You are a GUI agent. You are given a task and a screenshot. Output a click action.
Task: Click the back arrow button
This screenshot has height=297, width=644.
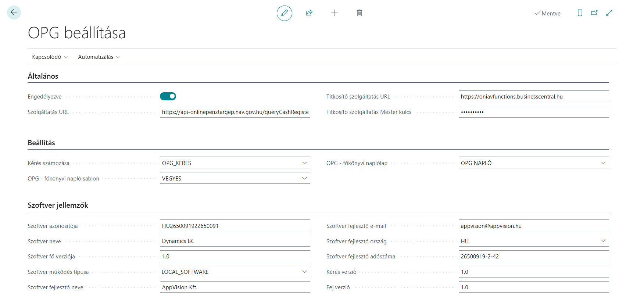click(x=14, y=12)
